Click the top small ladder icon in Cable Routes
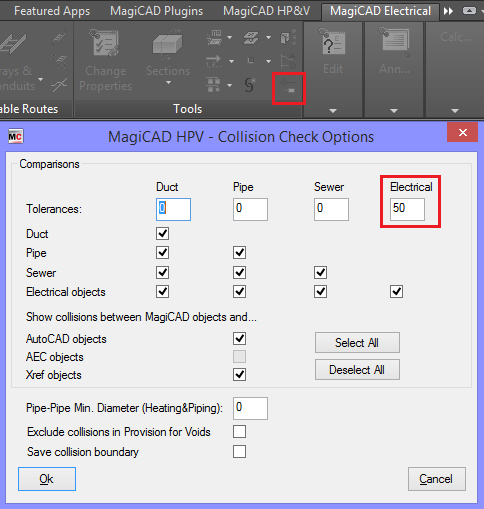 59,37
